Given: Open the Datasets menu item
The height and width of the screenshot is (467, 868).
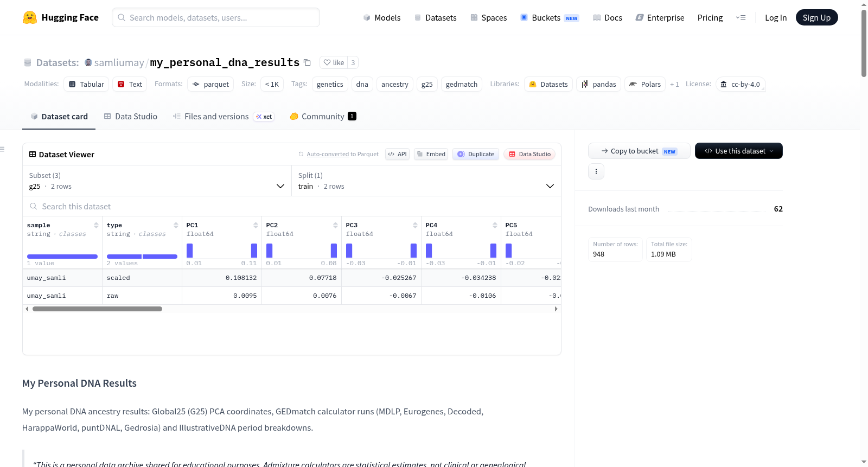Looking at the screenshot, I should pos(436,17).
